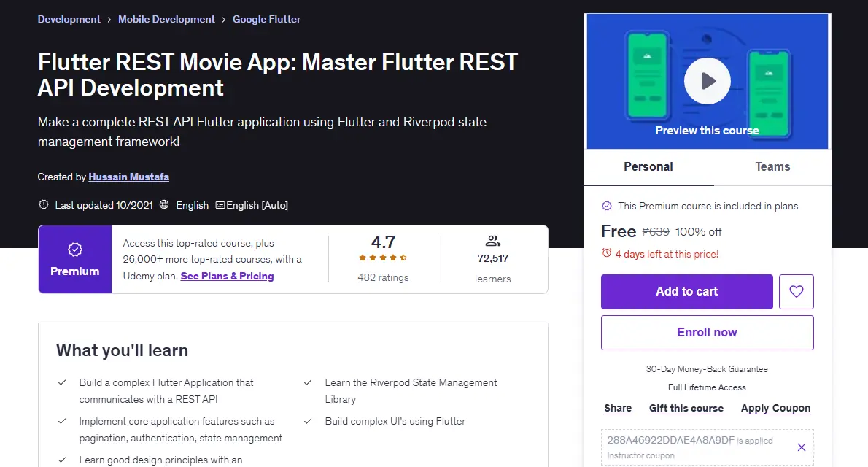
Task: Click the Premium badge icon
Action: pyautogui.click(x=74, y=250)
